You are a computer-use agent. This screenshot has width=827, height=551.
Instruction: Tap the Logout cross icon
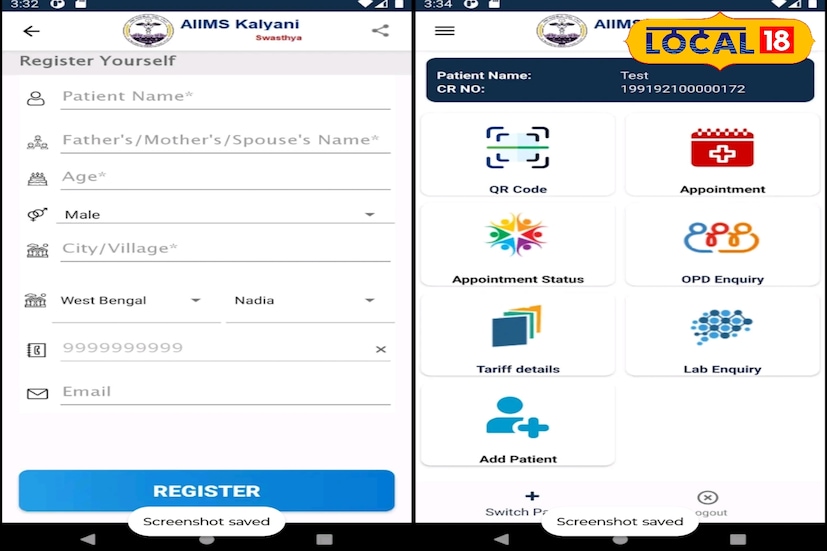tap(707, 497)
